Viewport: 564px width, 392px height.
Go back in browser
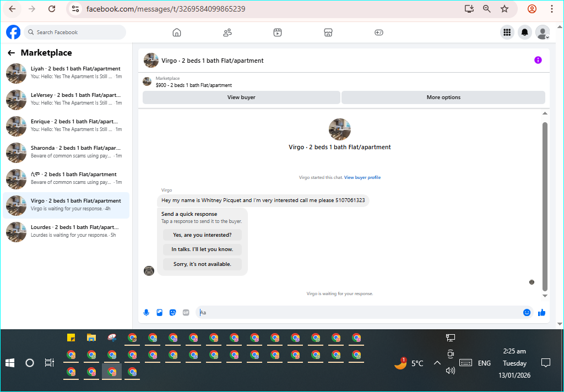coord(12,9)
